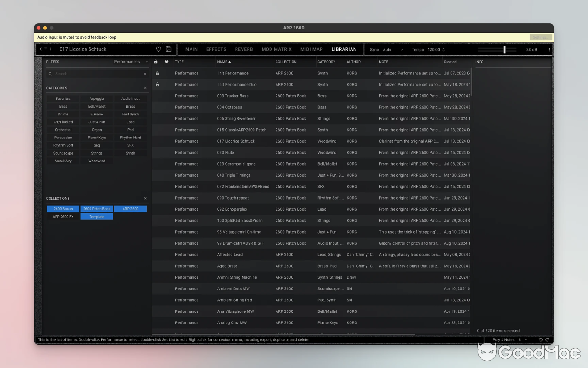
Task: Switch to the EFFECTS tab
Action: pos(216,49)
